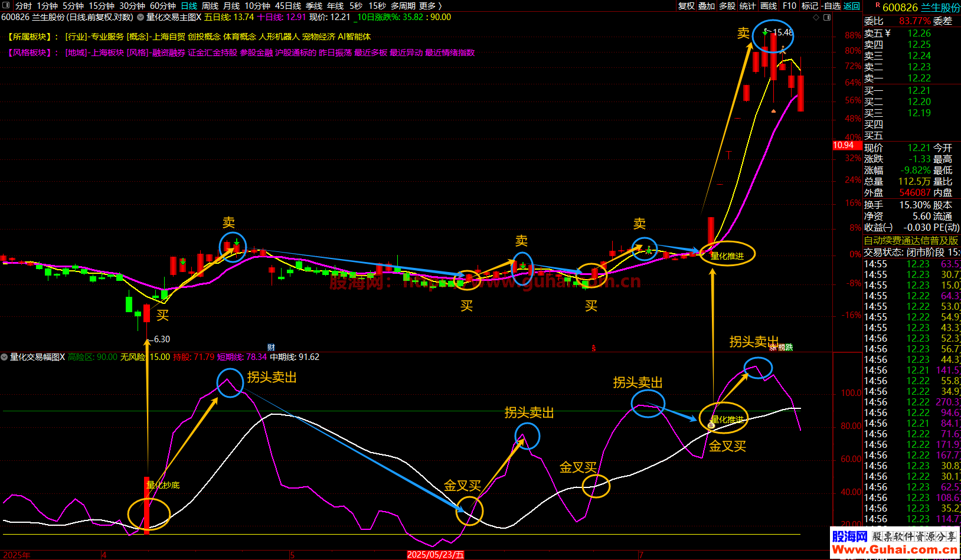Open the 沪股通标的 style link
961x560 pixels.
[x=296, y=53]
